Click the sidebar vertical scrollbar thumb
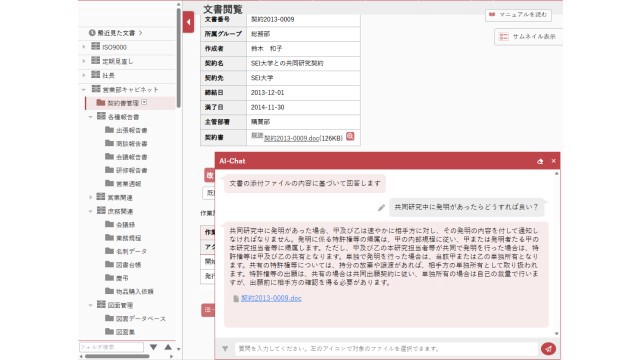640x360 pixels. [178, 57]
